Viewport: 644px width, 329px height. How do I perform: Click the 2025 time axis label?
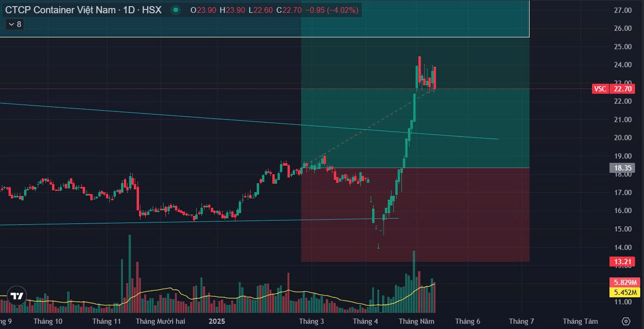click(217, 321)
